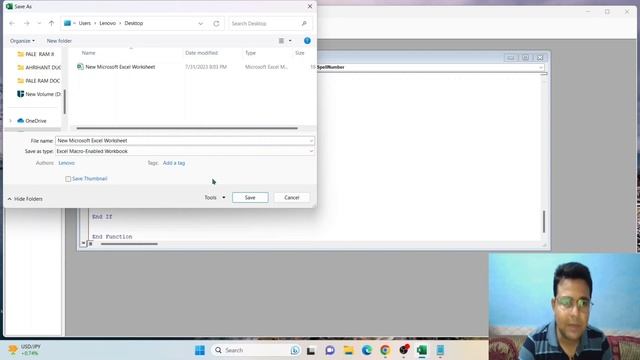Click the Bing icon in taskbar search
The height and width of the screenshot is (360, 640).
pyautogui.click(x=295, y=350)
